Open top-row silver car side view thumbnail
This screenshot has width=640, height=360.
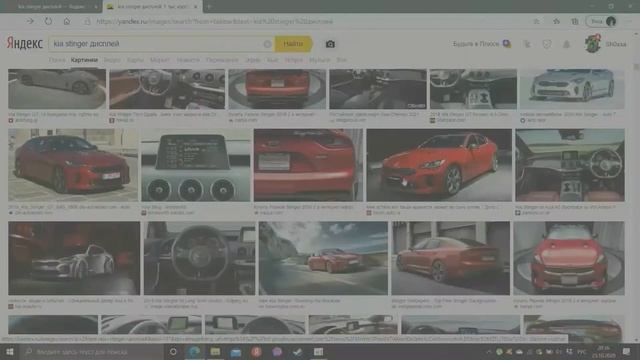tap(57, 89)
